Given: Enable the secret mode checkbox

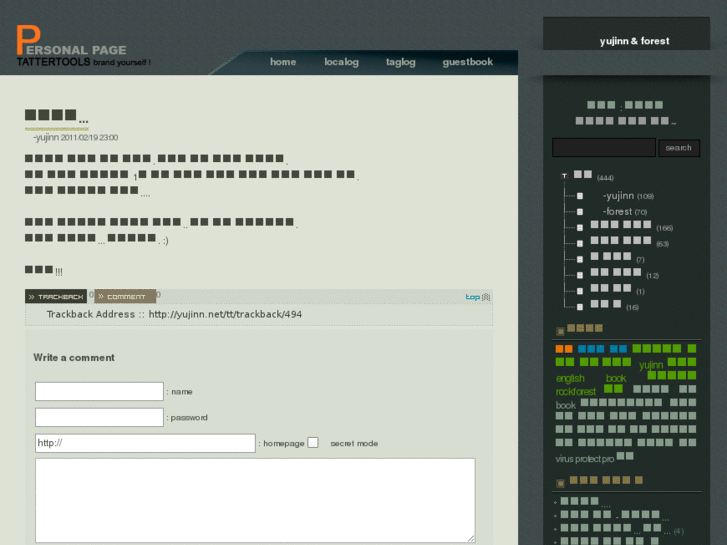Looking at the screenshot, I should 313,442.
